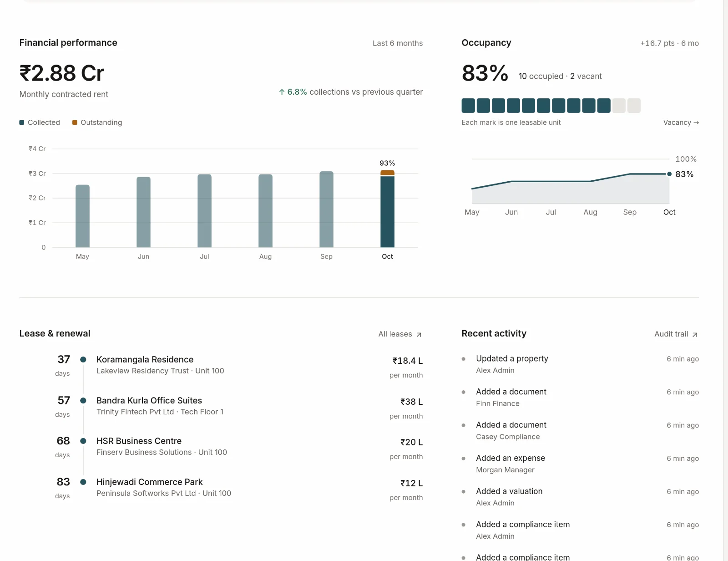Viewport: 728px width, 561px height.
Task: Click the +16.7 pts · 6 mo label
Action: point(669,43)
